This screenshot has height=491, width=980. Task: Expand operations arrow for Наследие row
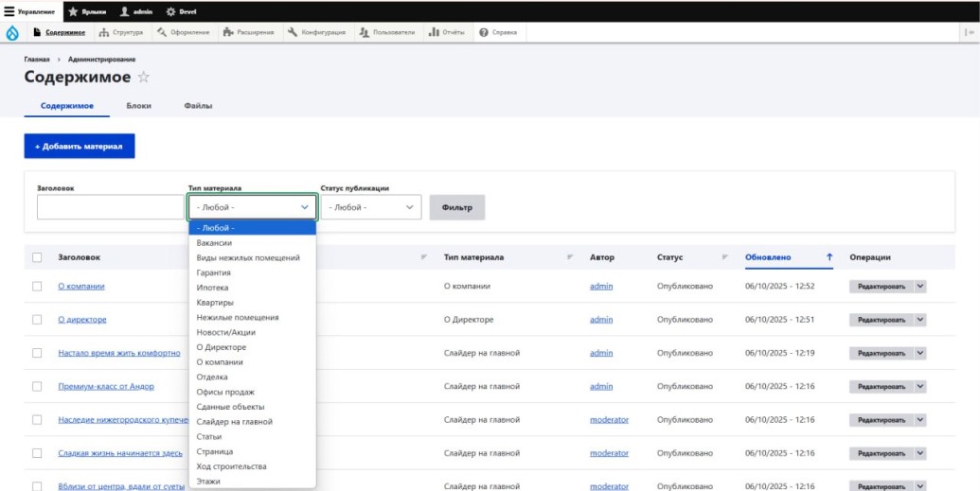click(x=920, y=420)
